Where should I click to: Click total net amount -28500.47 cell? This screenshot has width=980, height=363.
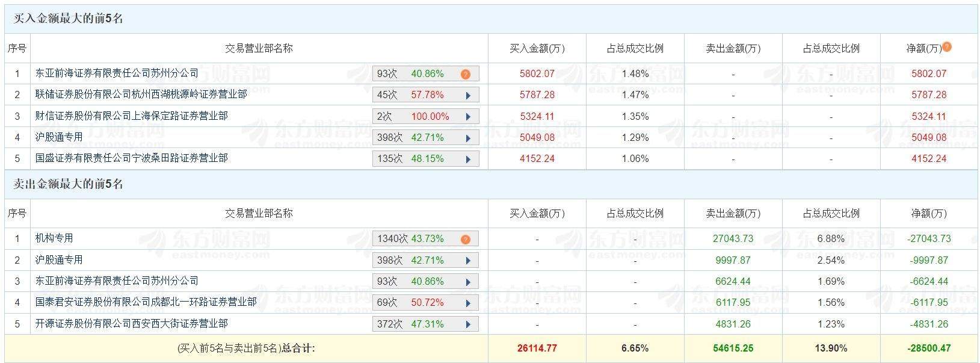point(929,348)
